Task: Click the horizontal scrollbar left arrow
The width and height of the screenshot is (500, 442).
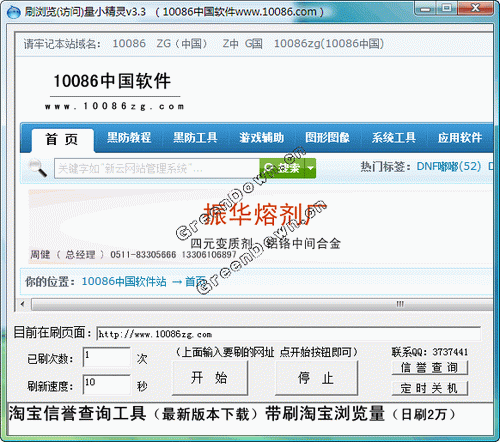Action: click(23, 304)
